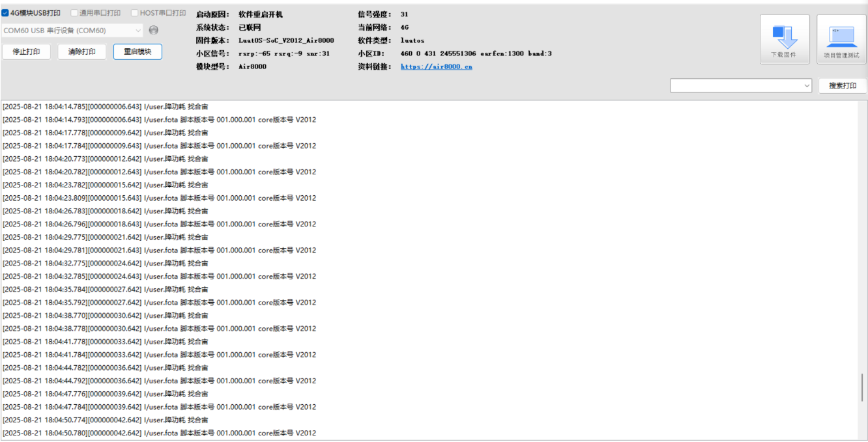The width and height of the screenshot is (868, 442).
Task: Click the round port status indicator icon
Action: click(x=154, y=30)
